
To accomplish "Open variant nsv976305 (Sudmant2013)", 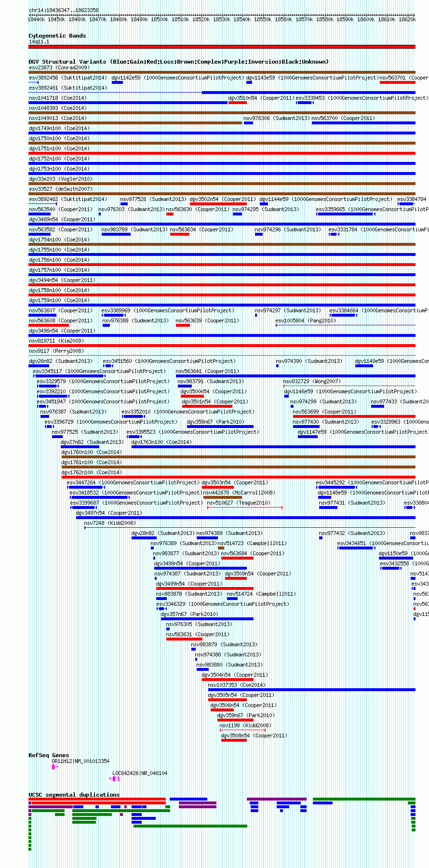I will tap(199, 624).
